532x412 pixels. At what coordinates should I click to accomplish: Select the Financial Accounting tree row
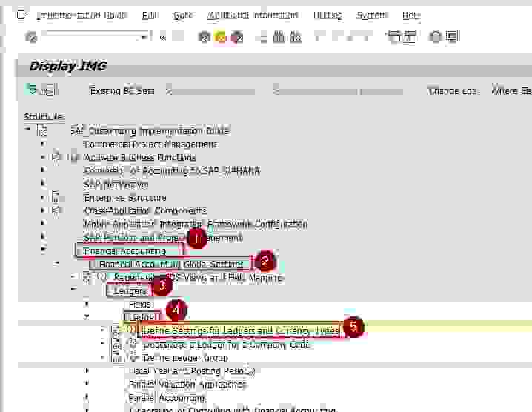(125, 251)
